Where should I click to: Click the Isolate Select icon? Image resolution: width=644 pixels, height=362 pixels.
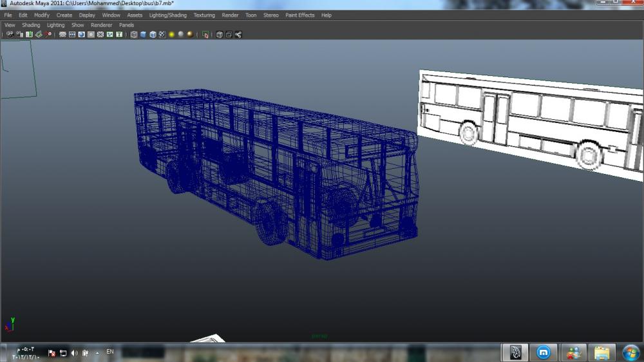click(205, 35)
